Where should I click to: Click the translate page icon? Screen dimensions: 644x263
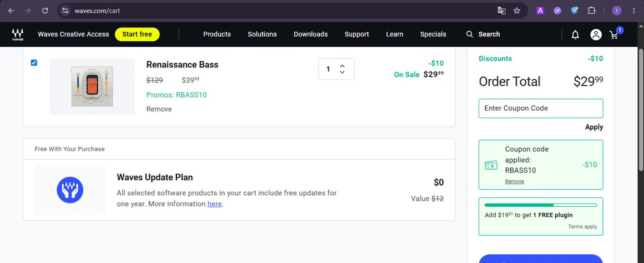click(x=501, y=11)
